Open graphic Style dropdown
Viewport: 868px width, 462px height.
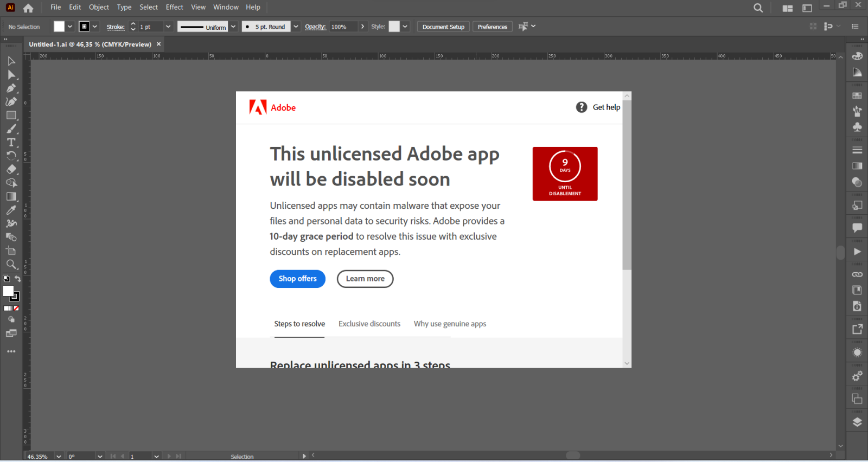pyautogui.click(x=405, y=27)
